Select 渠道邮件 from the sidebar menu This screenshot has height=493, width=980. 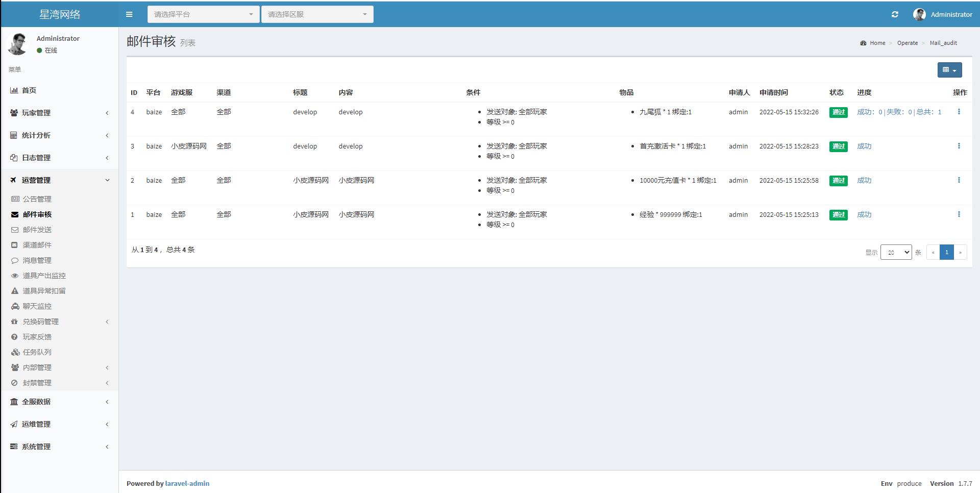36,245
